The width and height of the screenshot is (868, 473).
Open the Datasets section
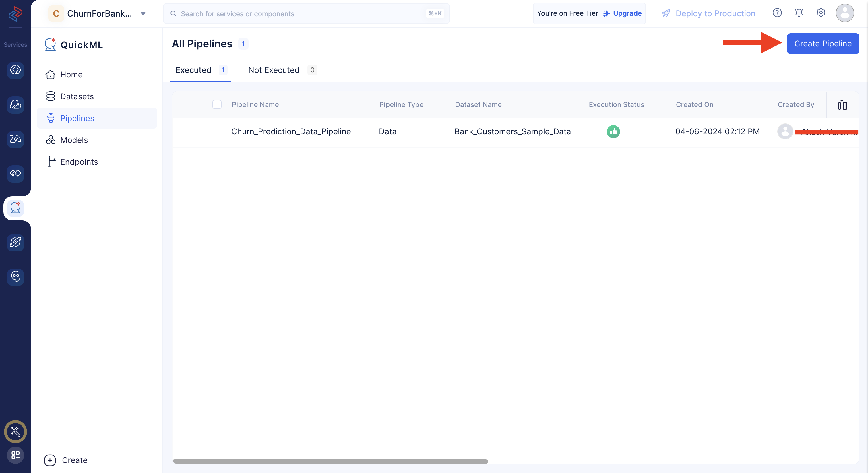77,96
